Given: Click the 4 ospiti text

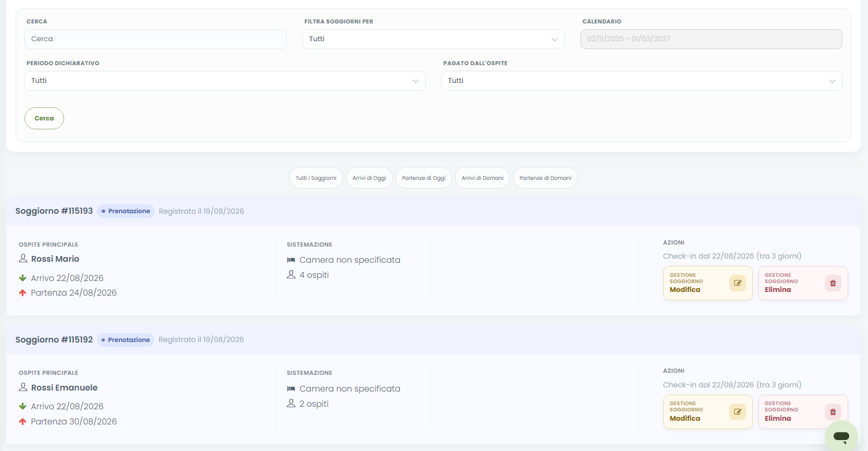Looking at the screenshot, I should [x=314, y=275].
